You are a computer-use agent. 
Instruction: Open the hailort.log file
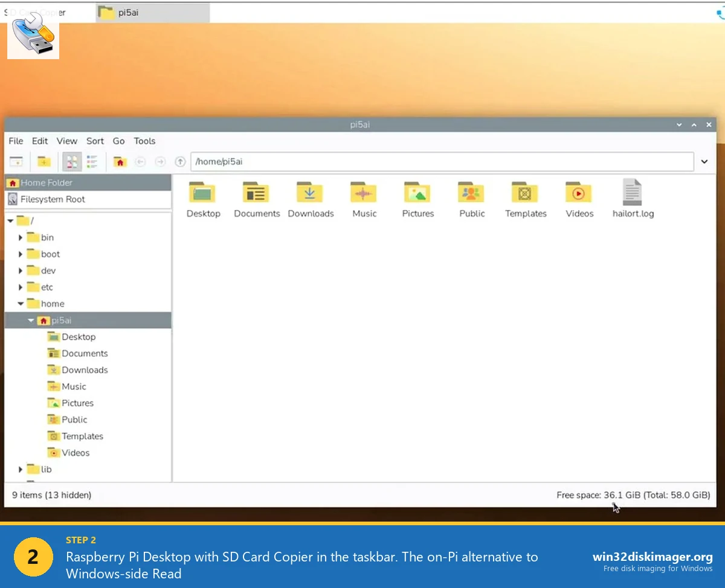tap(633, 193)
